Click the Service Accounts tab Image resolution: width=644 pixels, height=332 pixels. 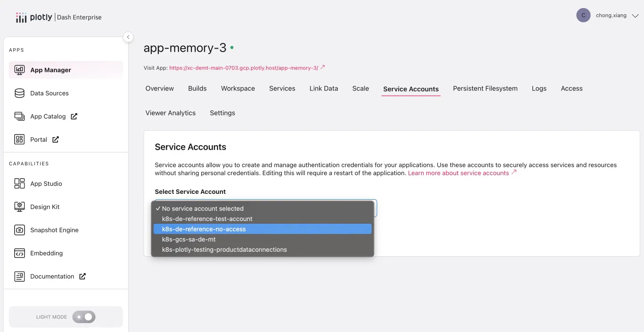tap(411, 89)
